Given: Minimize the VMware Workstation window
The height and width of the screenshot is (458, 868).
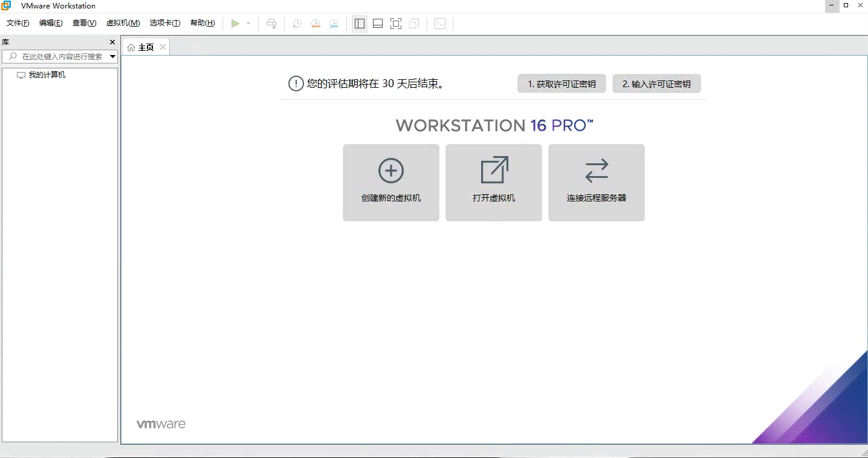Looking at the screenshot, I should [x=832, y=5].
